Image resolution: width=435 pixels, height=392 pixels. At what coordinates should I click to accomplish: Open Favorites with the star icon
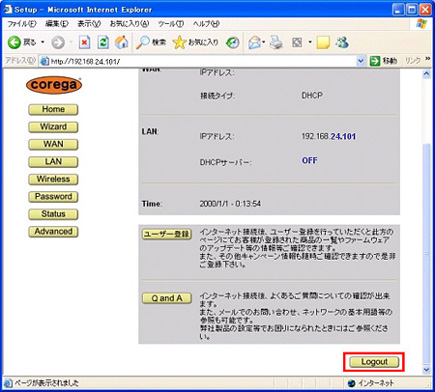coord(179,42)
